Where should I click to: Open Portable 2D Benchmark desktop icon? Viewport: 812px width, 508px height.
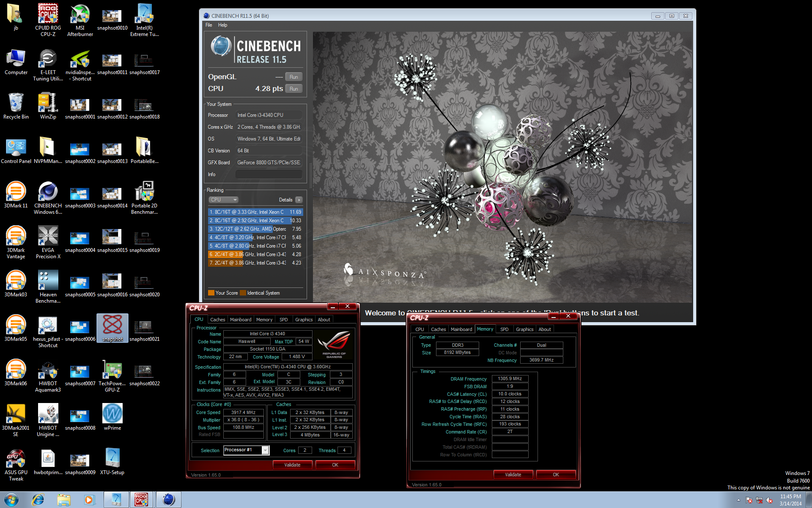(x=144, y=198)
